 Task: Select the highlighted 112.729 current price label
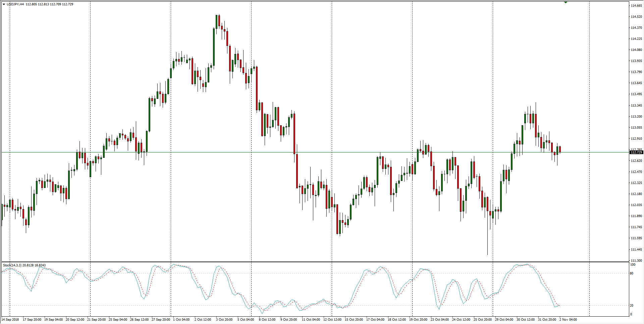tap(636, 152)
